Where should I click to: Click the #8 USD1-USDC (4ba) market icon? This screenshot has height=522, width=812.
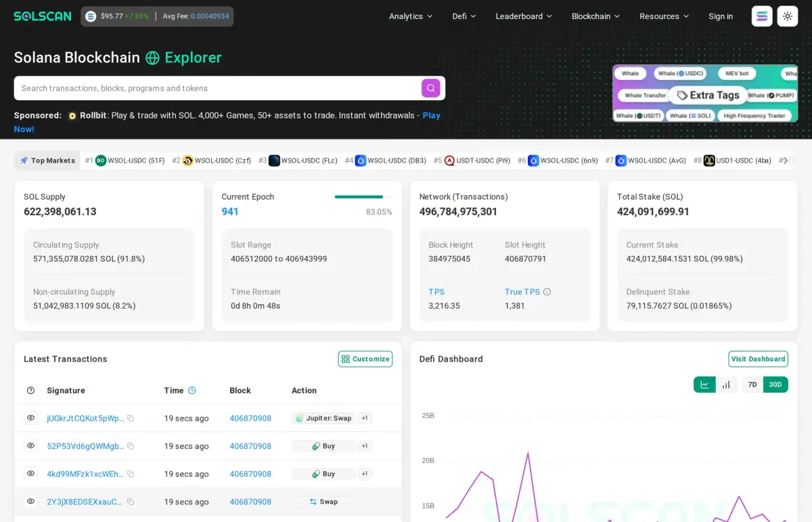click(x=709, y=160)
